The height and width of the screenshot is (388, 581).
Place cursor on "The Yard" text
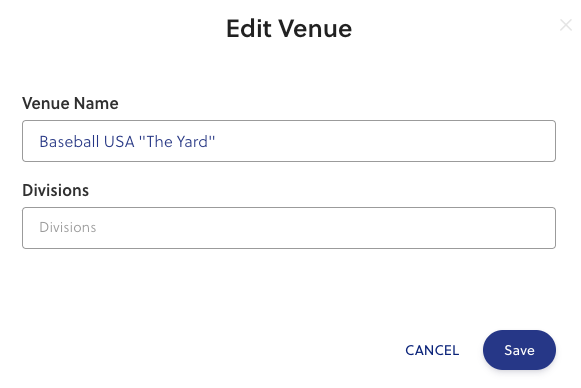point(177,142)
